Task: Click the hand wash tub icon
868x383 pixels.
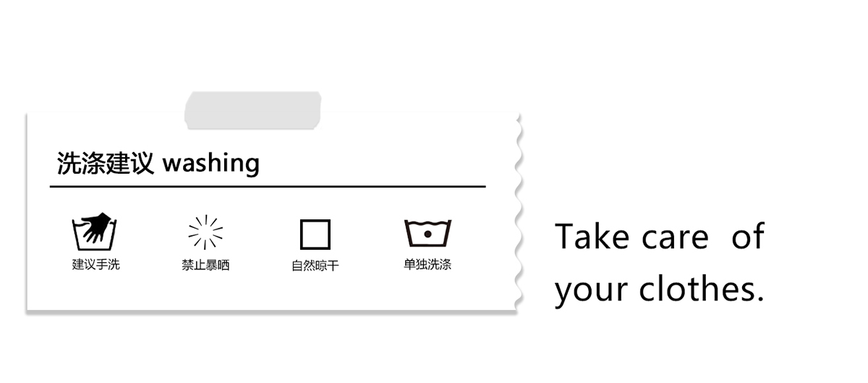Action: point(95,233)
